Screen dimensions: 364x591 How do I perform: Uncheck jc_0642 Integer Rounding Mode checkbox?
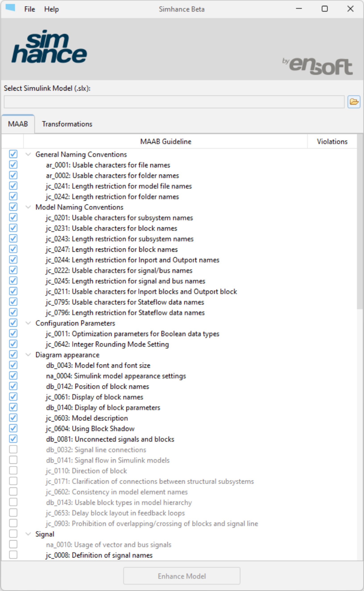click(13, 344)
